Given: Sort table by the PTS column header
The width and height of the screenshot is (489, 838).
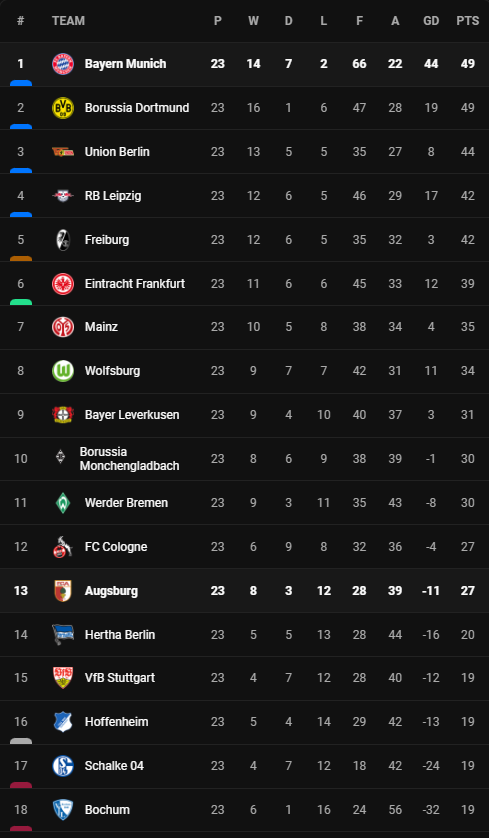Looking at the screenshot, I should pos(468,21).
